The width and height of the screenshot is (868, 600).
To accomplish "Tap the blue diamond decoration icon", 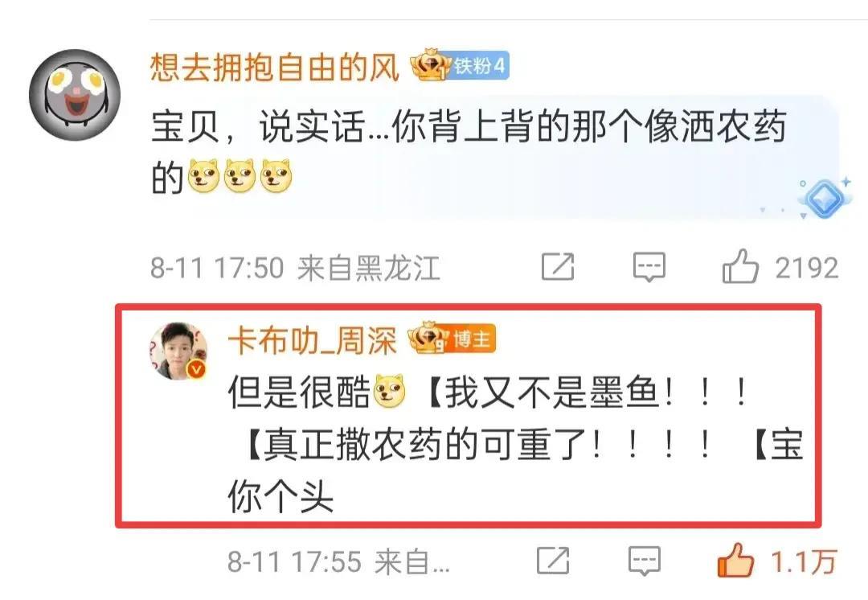I will (825, 198).
